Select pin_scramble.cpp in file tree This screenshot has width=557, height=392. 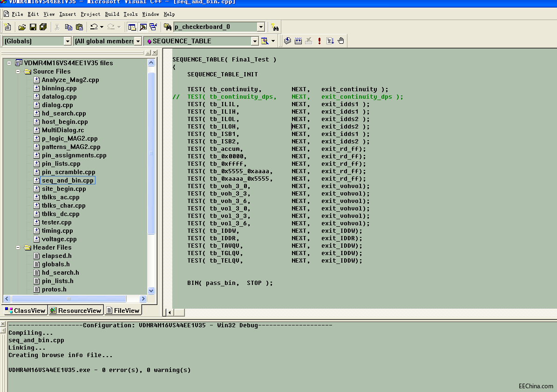pyautogui.click(x=68, y=172)
